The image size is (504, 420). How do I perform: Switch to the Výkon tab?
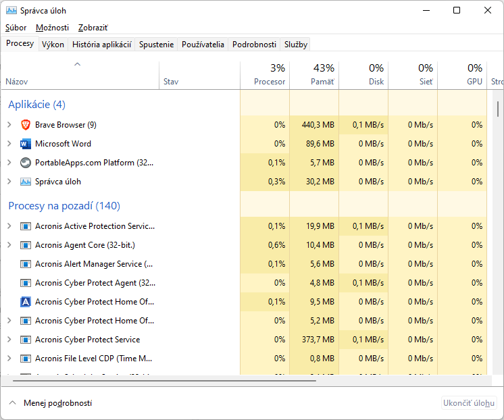[x=53, y=45]
